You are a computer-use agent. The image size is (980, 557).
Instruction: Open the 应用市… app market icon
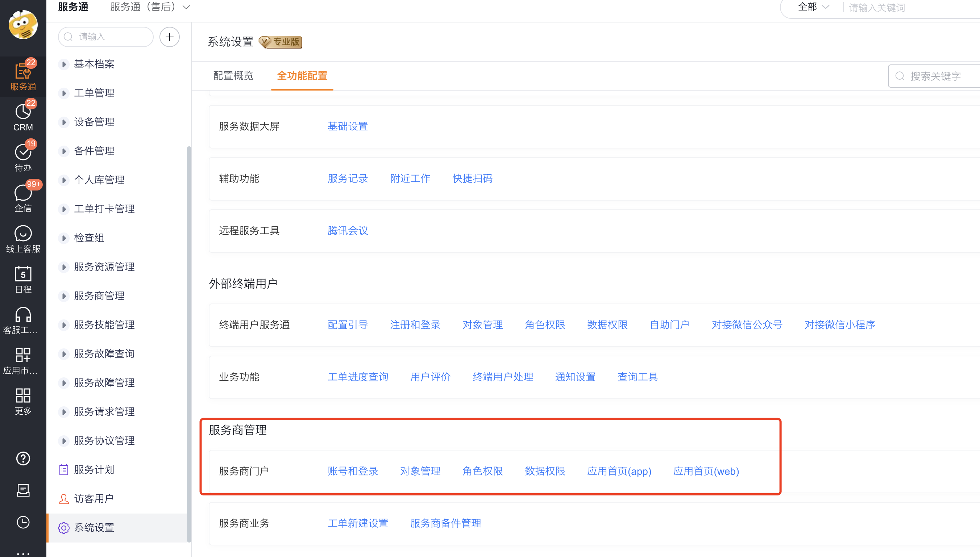click(x=23, y=360)
